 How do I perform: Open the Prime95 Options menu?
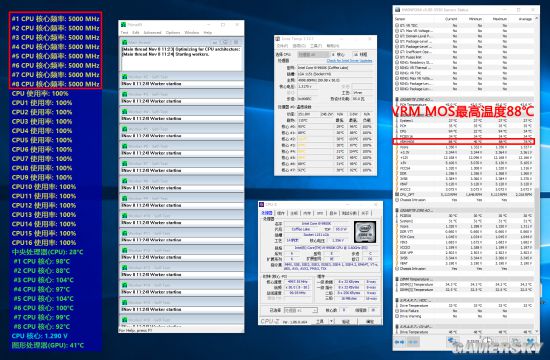pyautogui.click(x=173, y=32)
